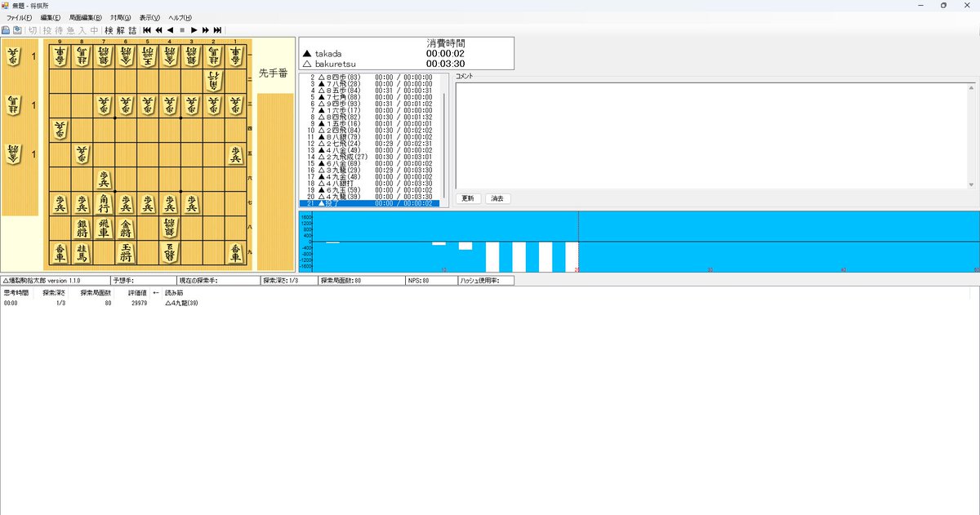Click the 金將 gold piece above the king

(x=126, y=228)
